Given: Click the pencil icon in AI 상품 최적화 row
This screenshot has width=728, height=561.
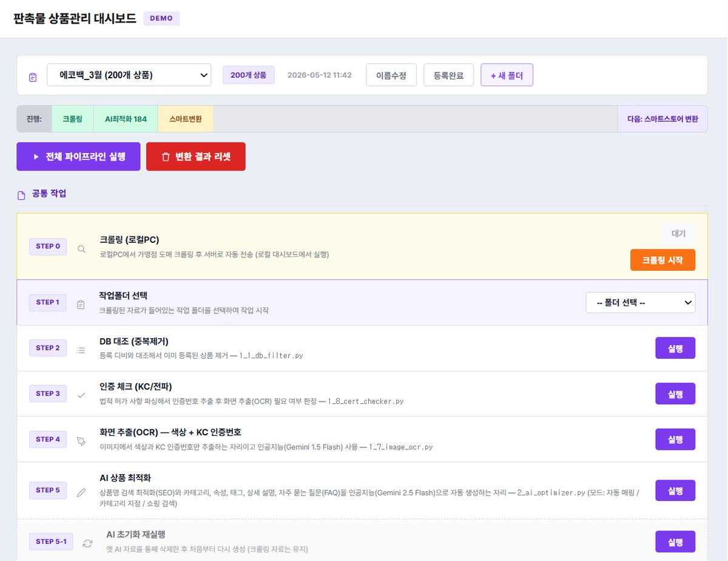Looking at the screenshot, I should pyautogui.click(x=81, y=492).
